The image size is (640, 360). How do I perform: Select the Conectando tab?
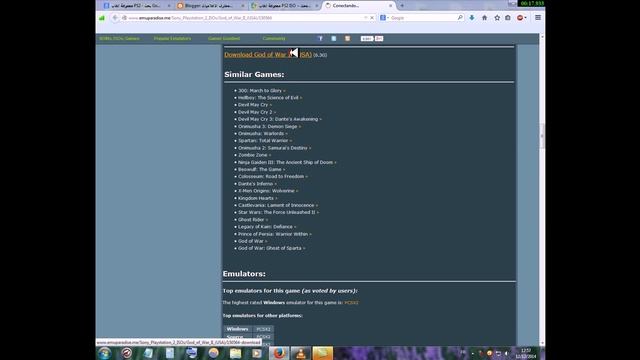click(x=359, y=6)
